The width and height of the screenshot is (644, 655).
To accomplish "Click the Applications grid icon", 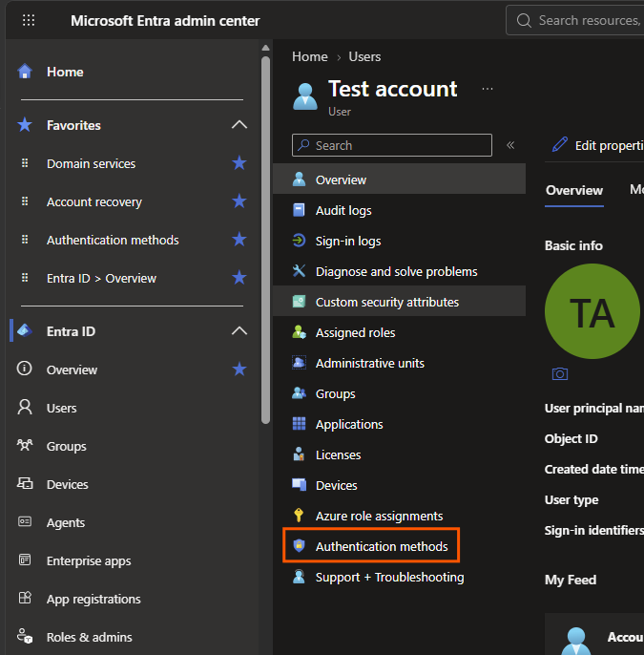I will click(299, 423).
